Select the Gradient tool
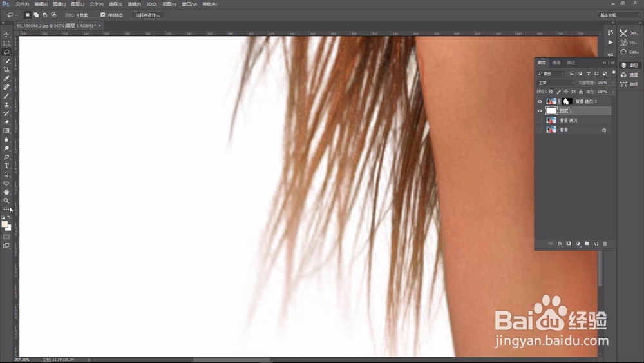This screenshot has height=363, width=644. 6,131
